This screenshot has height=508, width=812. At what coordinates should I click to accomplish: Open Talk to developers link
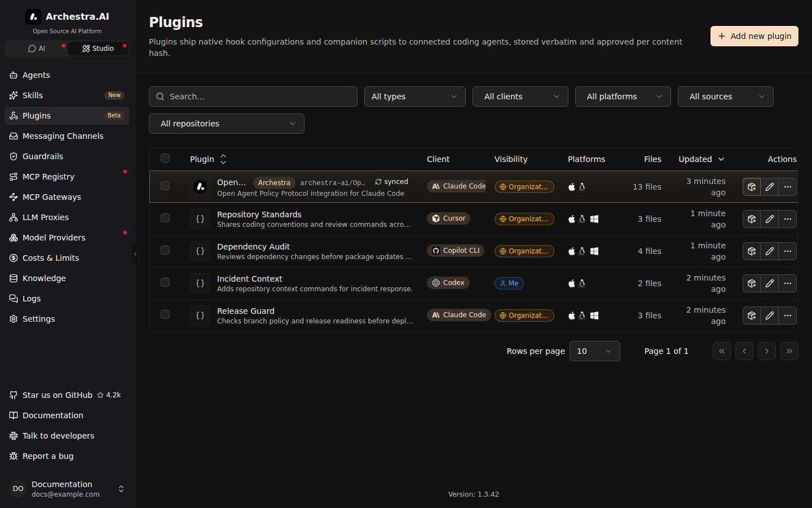pyautogui.click(x=67, y=436)
